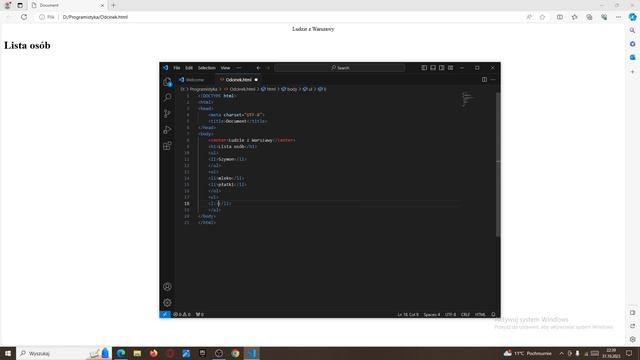The width and height of the screenshot is (640, 360).
Task: Switch to the Odcinek.html tab
Action: pos(238,80)
